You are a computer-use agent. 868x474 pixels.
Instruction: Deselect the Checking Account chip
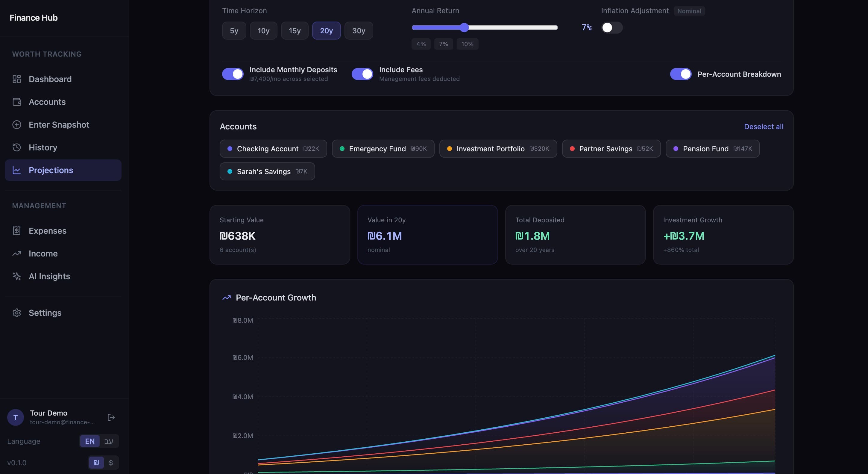coord(273,148)
